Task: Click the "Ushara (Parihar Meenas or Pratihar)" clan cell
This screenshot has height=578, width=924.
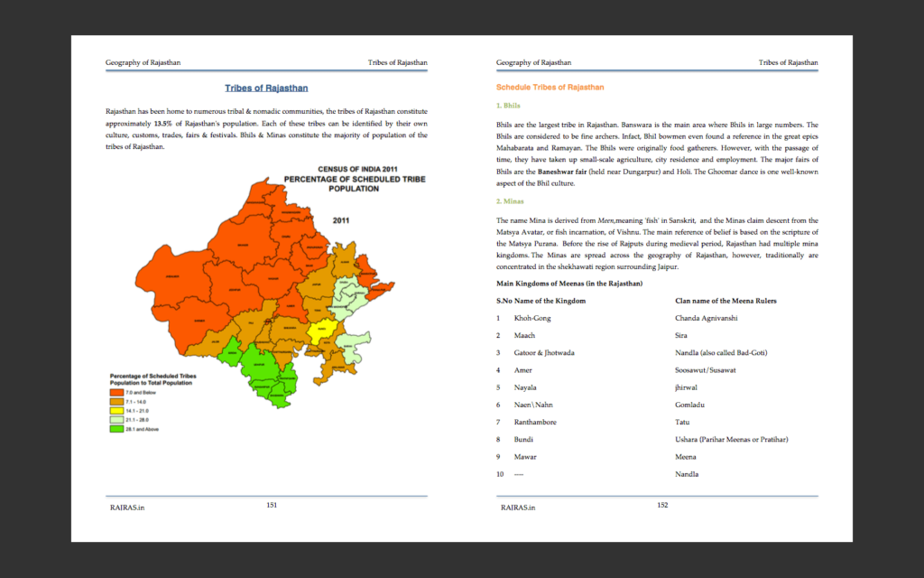Action: 731,440
